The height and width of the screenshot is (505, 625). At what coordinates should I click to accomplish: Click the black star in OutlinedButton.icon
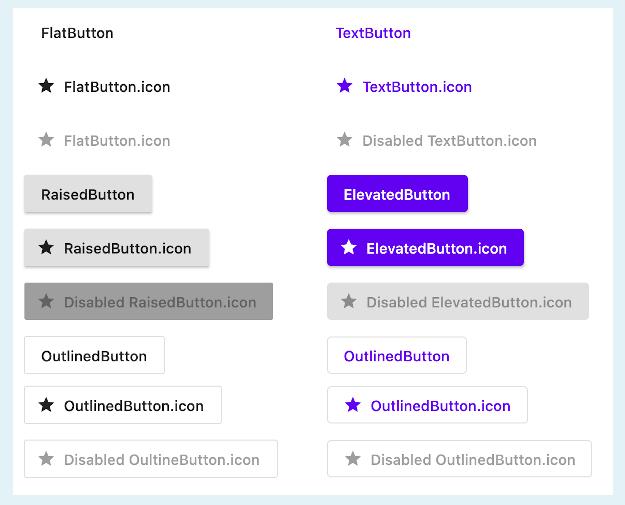click(46, 406)
